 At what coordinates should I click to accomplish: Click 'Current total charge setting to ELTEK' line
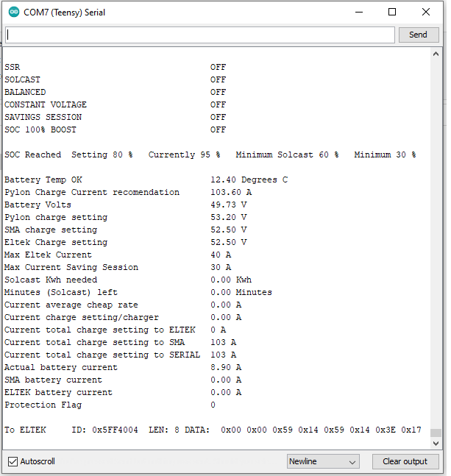115,330
